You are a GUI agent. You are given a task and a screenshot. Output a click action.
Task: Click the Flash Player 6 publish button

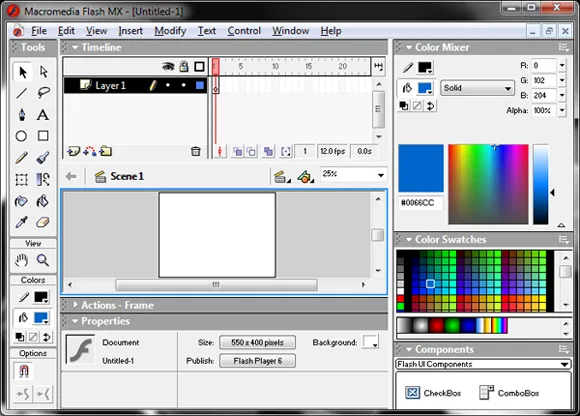pos(257,361)
